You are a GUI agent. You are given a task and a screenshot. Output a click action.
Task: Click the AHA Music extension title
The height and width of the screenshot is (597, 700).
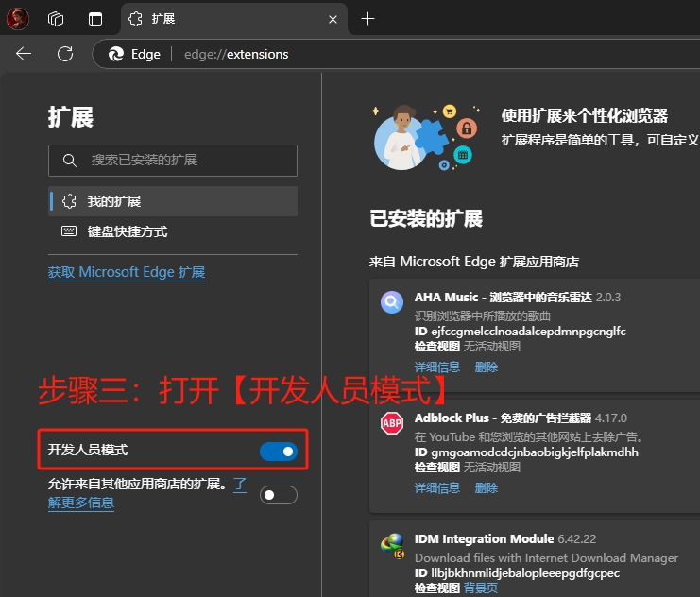point(504,297)
